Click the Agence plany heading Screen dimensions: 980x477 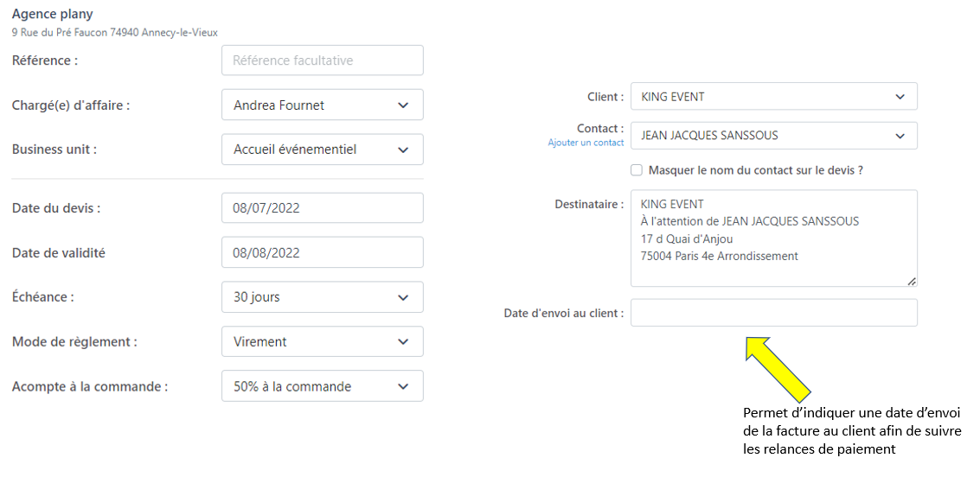[x=53, y=15]
